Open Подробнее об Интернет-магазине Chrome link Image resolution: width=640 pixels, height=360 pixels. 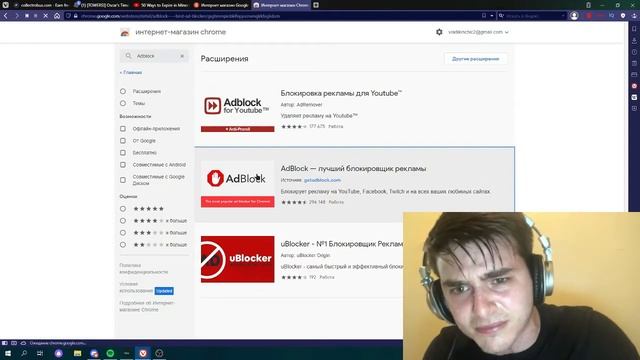point(147,306)
